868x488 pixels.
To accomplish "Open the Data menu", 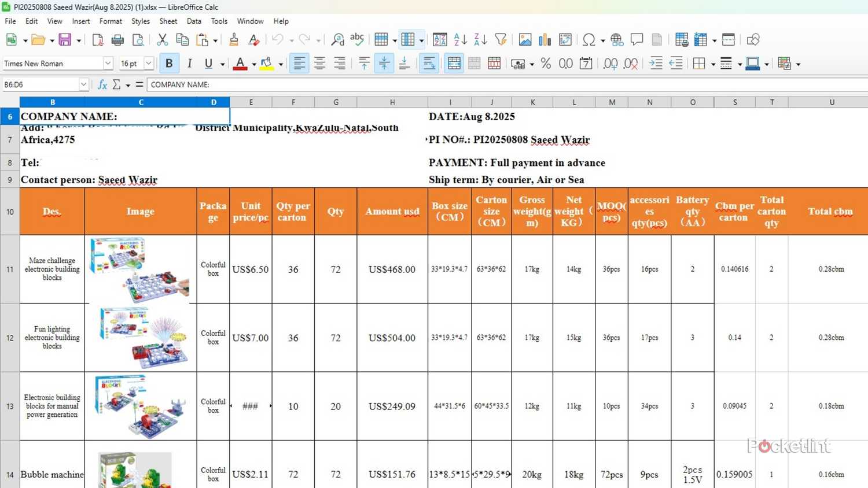I will (x=194, y=21).
